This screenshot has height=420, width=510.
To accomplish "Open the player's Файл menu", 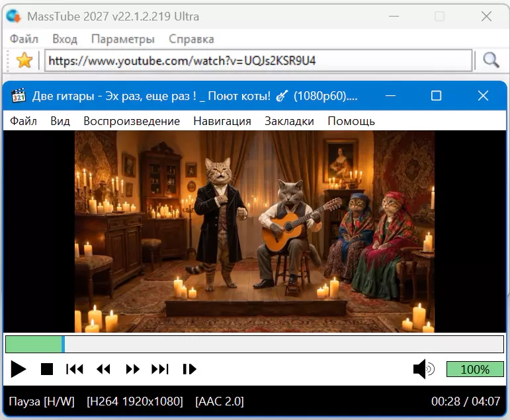I will [x=23, y=121].
